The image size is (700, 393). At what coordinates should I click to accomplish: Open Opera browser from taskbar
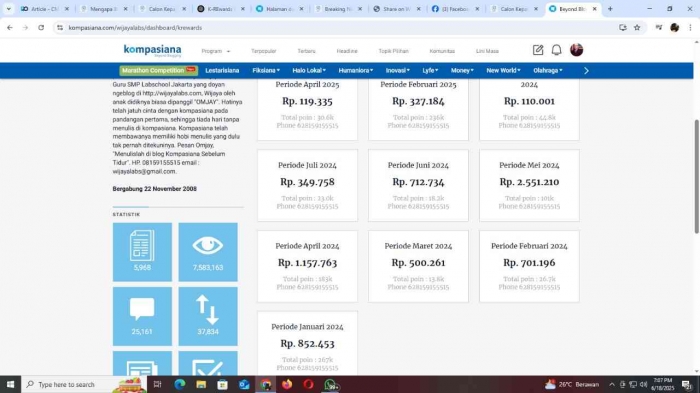click(x=308, y=385)
